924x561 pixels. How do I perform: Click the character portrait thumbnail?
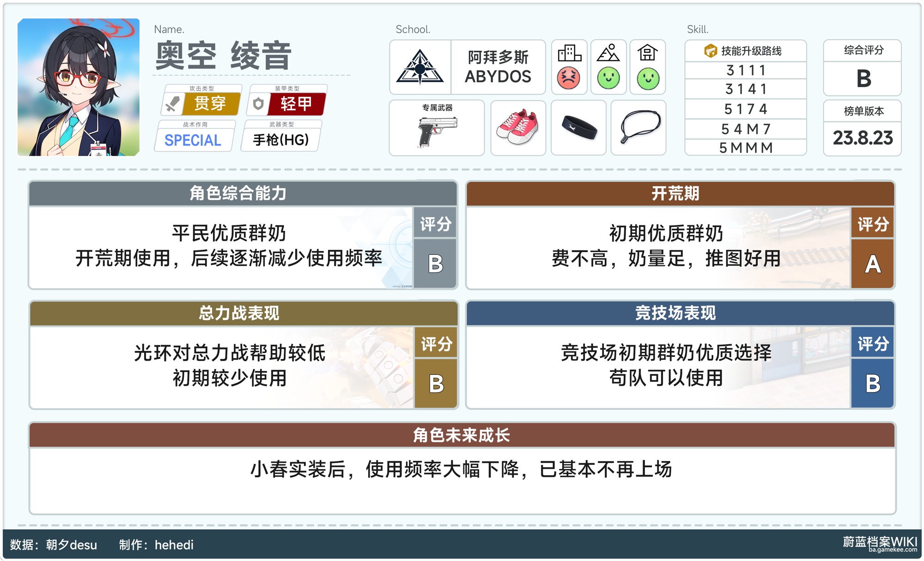[x=79, y=87]
